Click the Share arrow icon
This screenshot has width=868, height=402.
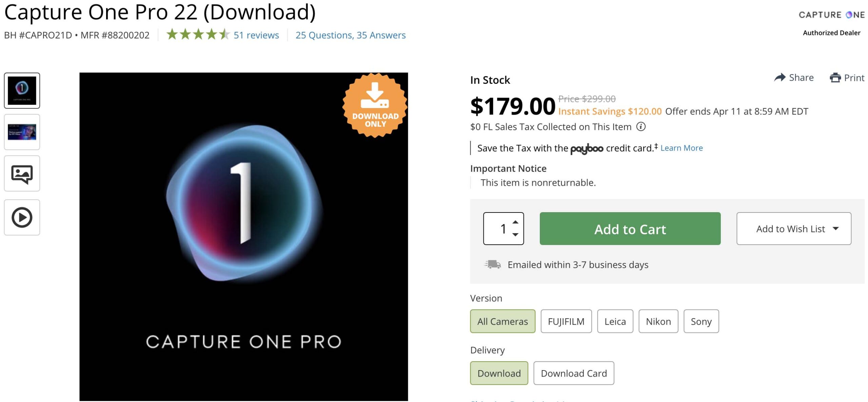(780, 78)
